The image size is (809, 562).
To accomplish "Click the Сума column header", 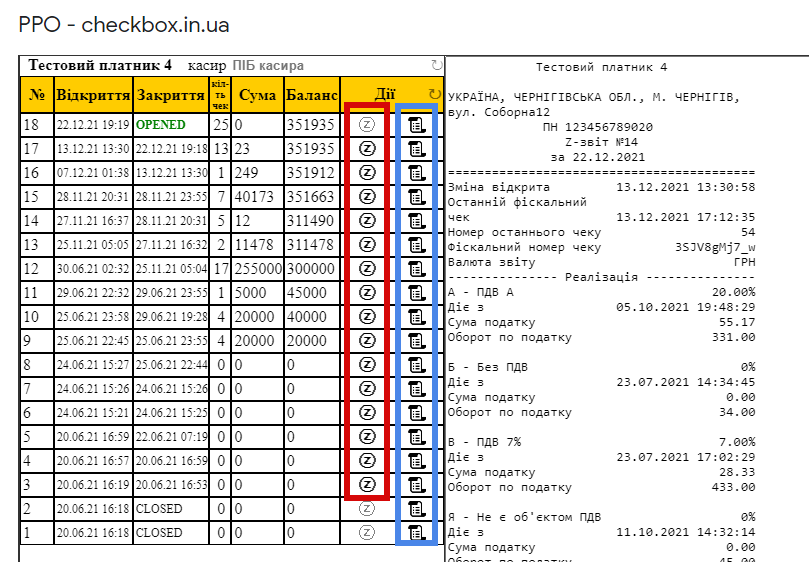I will click(x=257, y=95).
